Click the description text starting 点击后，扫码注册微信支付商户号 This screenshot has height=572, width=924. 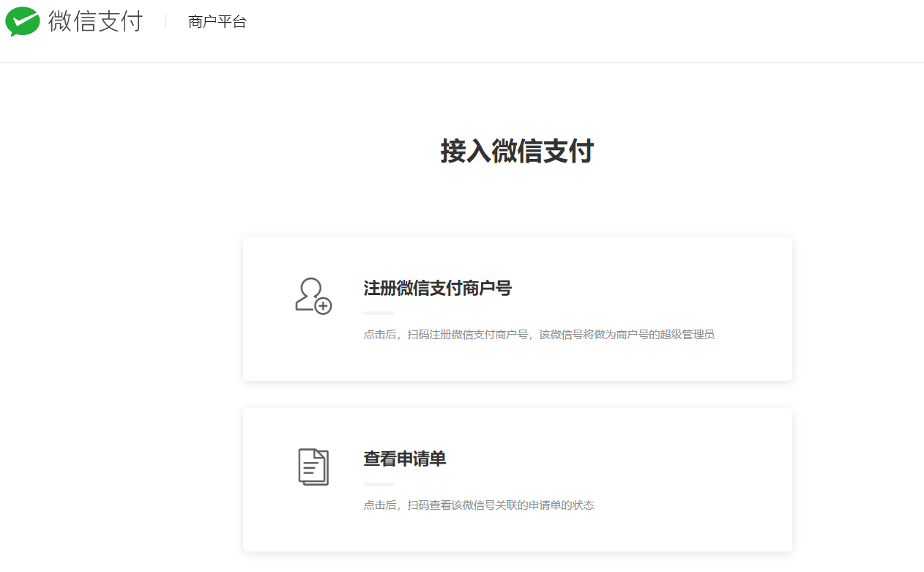point(539,335)
